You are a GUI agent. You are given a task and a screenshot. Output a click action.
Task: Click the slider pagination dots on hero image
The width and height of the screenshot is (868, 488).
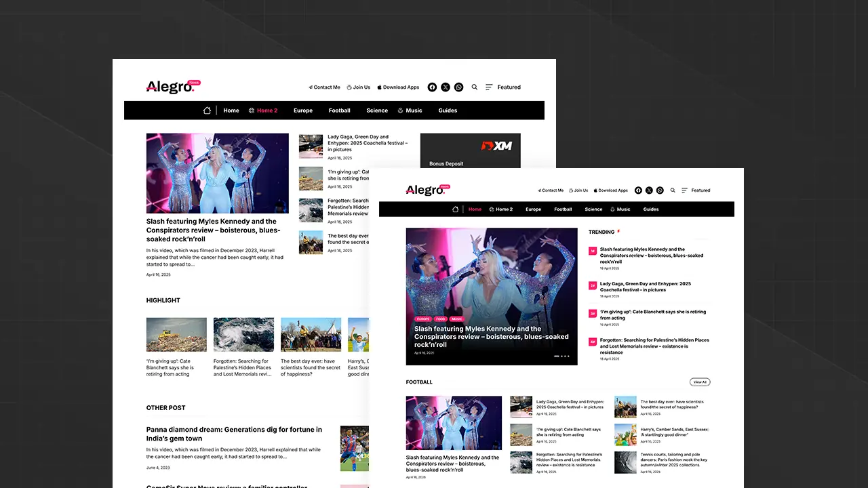tap(561, 356)
